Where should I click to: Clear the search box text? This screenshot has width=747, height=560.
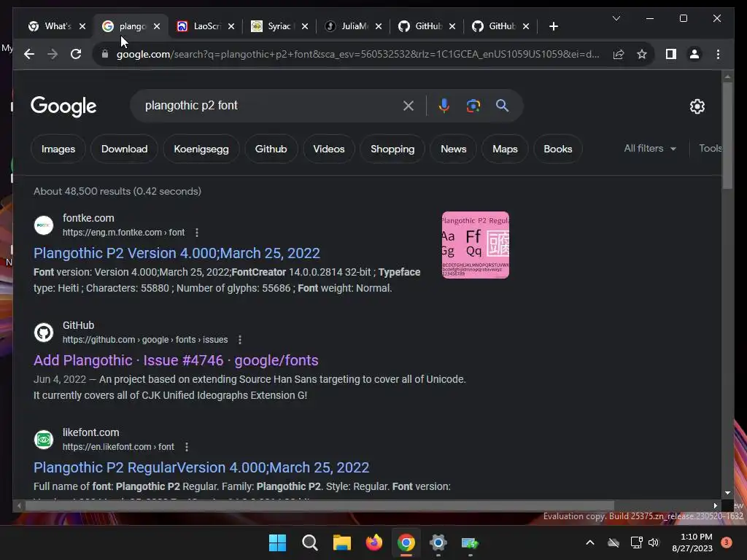tap(409, 106)
